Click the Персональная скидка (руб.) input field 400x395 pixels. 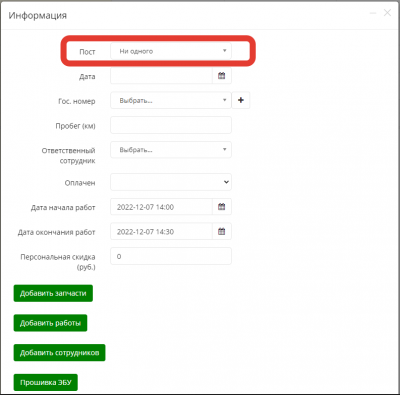click(x=171, y=256)
